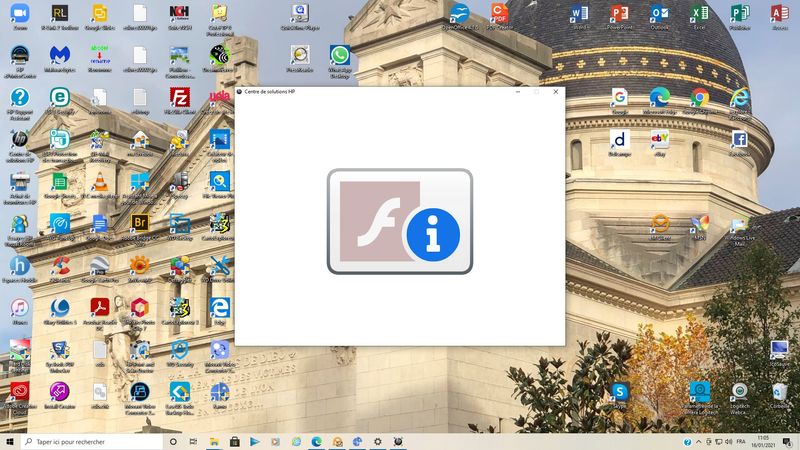
Task: Open the eBay desktop shortcut
Action: pos(660,141)
